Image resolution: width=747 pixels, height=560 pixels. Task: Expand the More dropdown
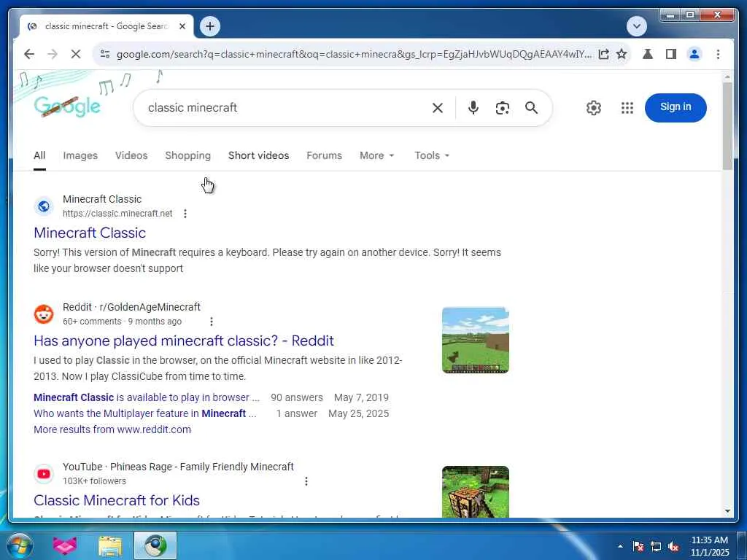(377, 156)
